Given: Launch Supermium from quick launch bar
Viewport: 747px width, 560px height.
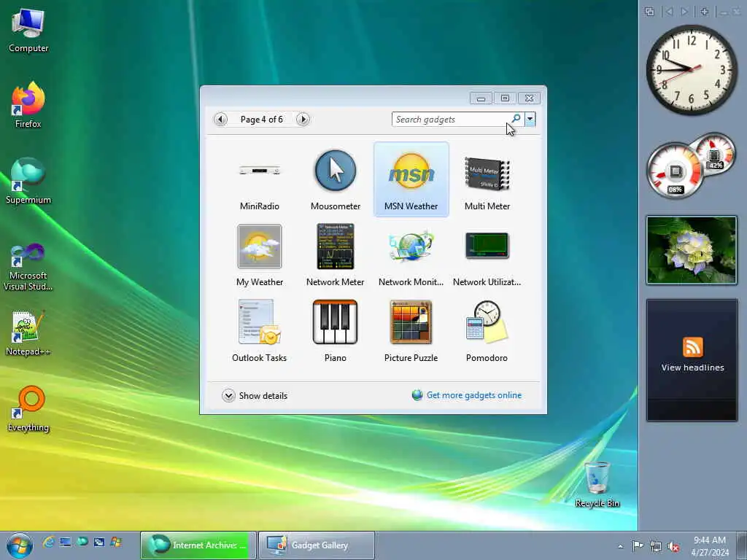Looking at the screenshot, I should tap(82, 542).
